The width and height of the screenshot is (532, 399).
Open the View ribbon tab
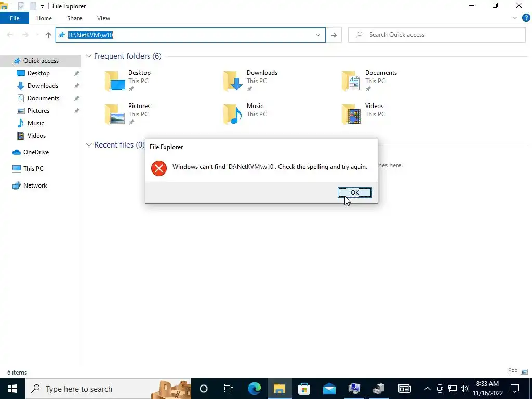(x=103, y=18)
